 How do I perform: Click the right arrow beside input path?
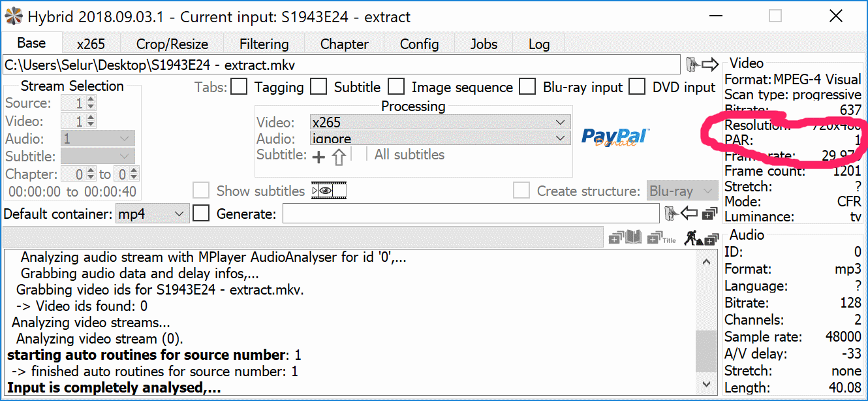click(709, 64)
